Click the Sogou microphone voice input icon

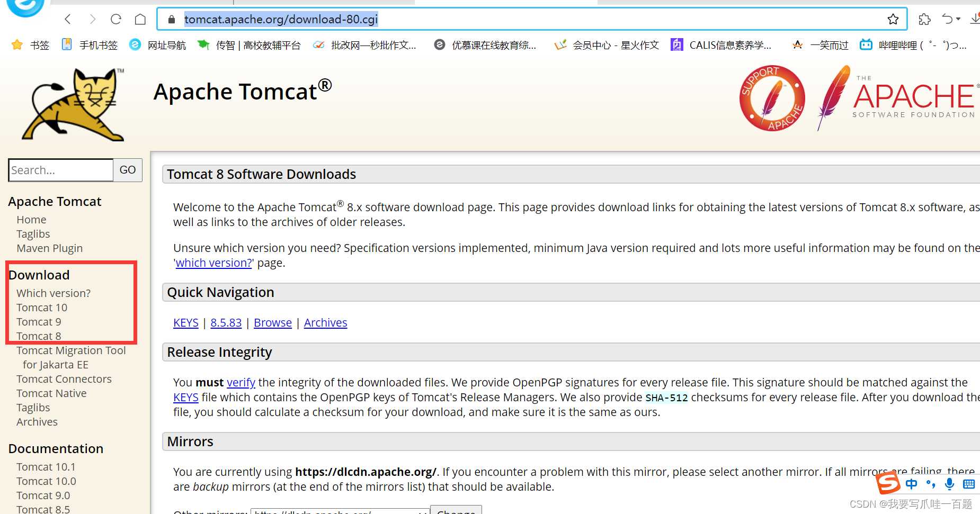coord(949,484)
